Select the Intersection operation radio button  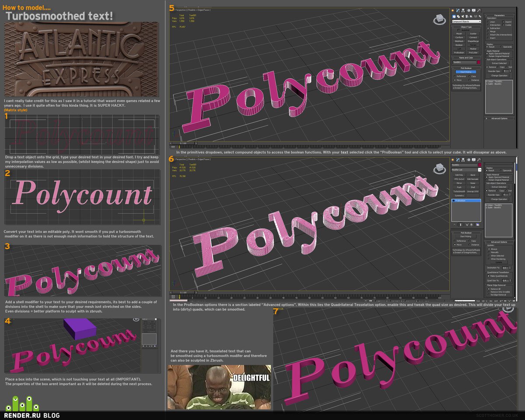click(x=488, y=25)
